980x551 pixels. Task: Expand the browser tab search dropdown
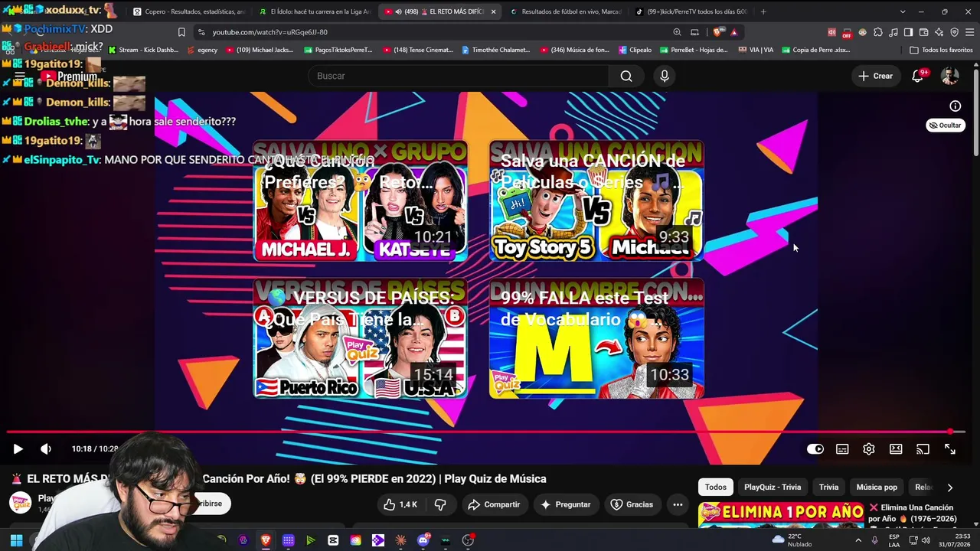903,11
